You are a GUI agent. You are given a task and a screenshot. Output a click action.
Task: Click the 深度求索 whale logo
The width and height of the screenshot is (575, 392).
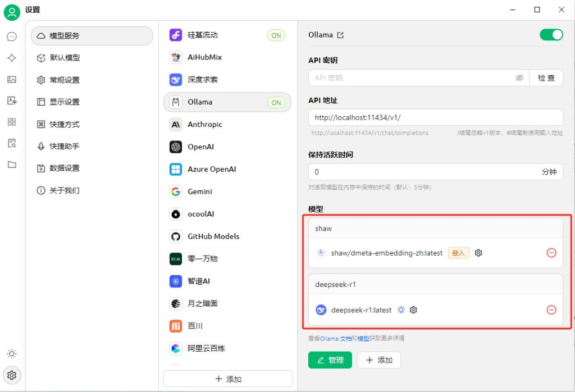176,80
